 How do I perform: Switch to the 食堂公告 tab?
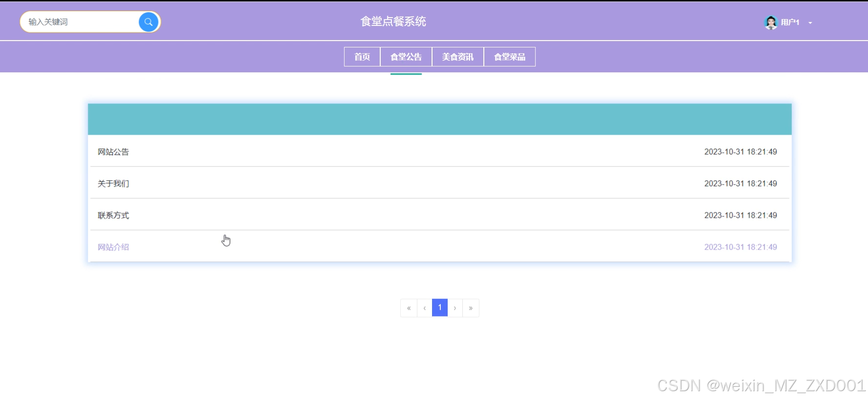tap(406, 57)
